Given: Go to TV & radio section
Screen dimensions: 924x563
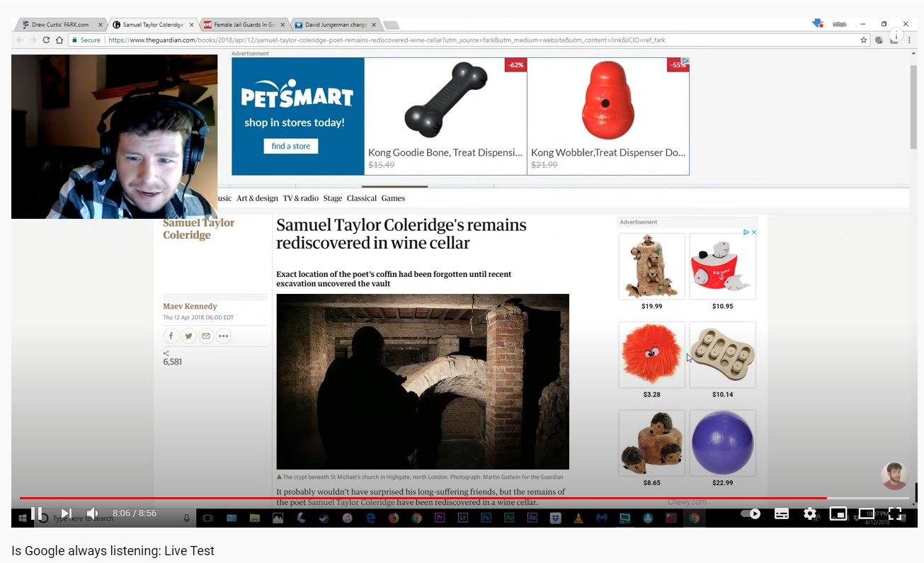Looking at the screenshot, I should coord(301,198).
